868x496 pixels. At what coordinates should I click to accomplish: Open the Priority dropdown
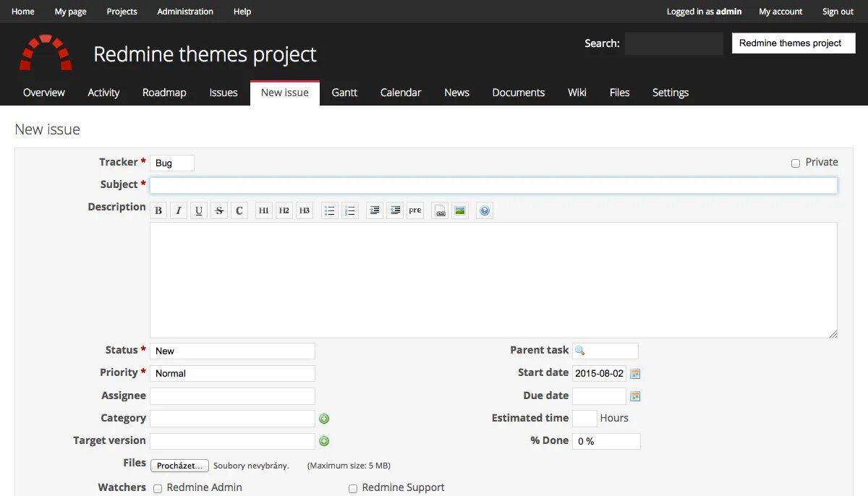coord(232,373)
